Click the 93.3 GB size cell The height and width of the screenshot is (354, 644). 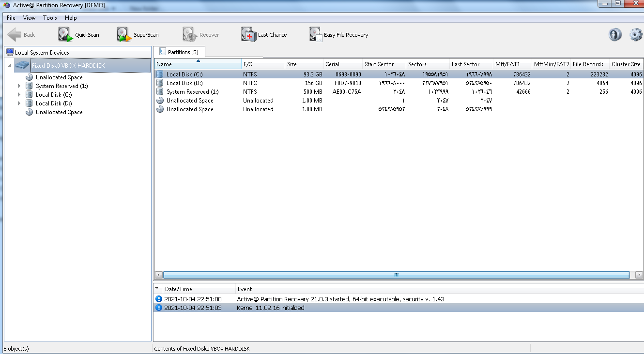click(313, 74)
